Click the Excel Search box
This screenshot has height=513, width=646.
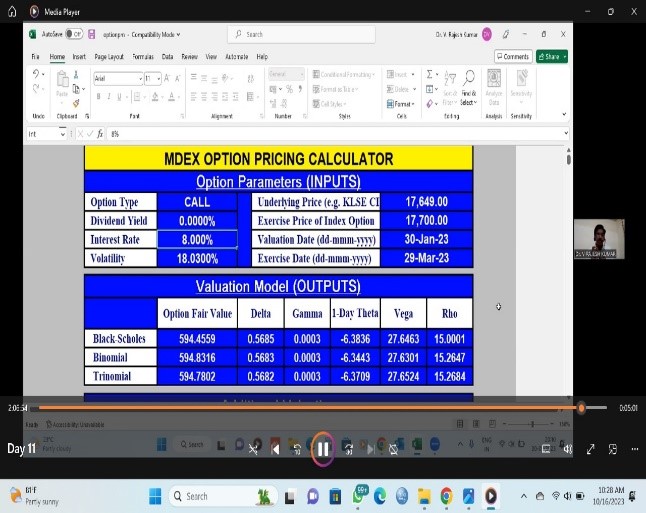(301, 34)
